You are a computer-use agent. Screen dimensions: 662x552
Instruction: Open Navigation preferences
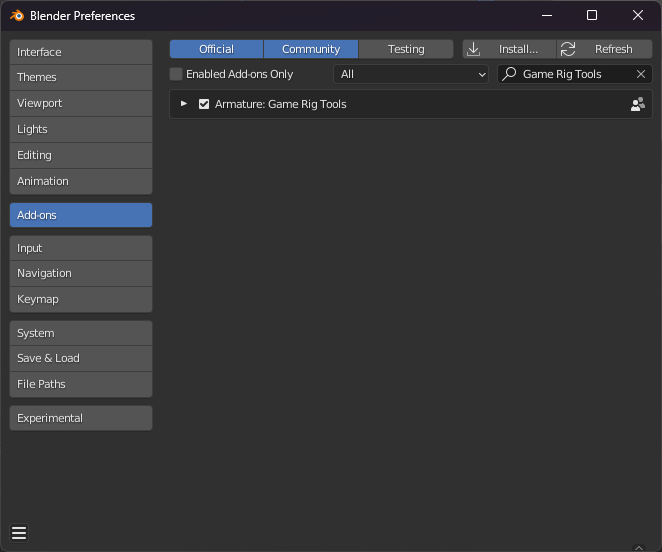[x=81, y=273]
